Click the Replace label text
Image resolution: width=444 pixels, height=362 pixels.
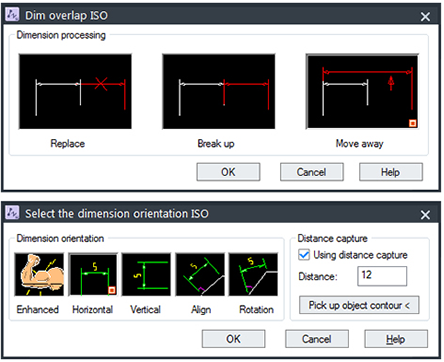coord(68,144)
